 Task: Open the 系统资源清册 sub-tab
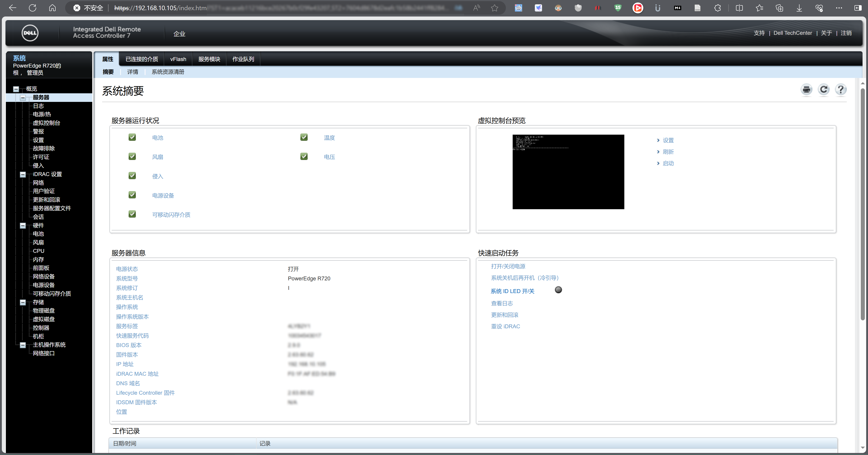click(168, 72)
